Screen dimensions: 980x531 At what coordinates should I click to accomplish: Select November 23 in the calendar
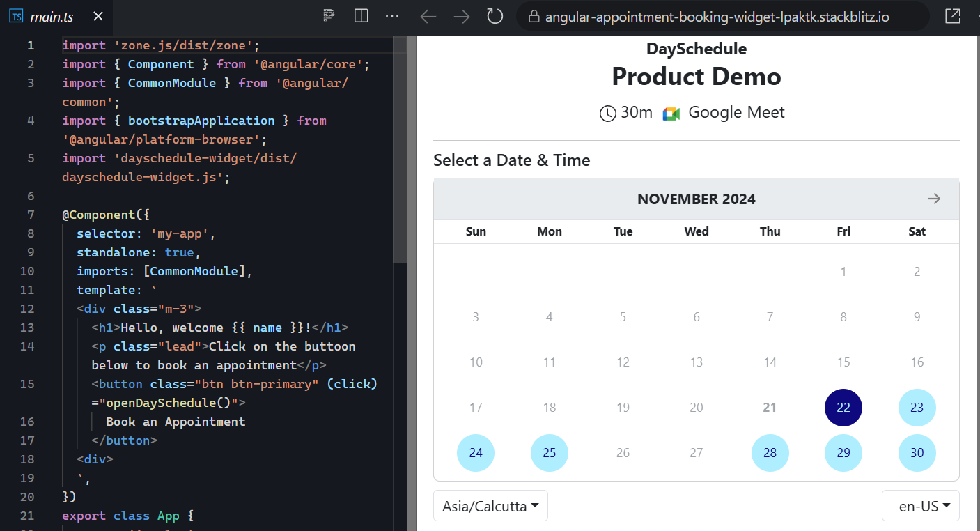pyautogui.click(x=917, y=408)
